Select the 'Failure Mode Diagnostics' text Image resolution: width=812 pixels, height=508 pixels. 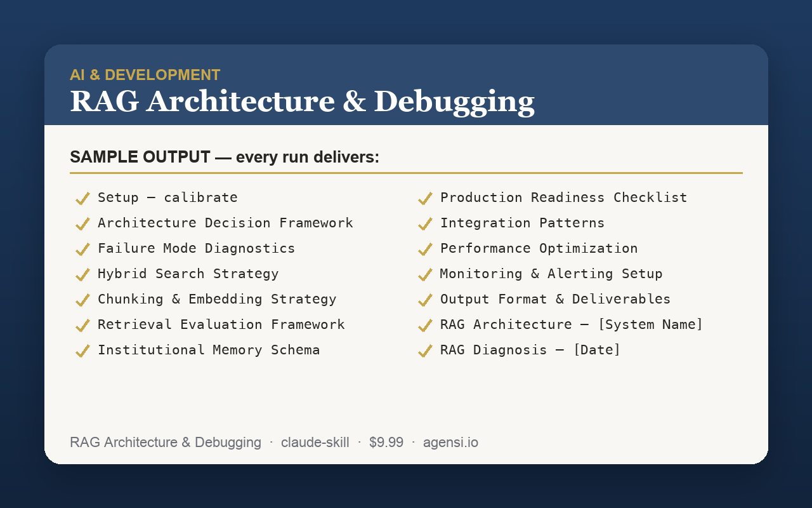point(197,248)
